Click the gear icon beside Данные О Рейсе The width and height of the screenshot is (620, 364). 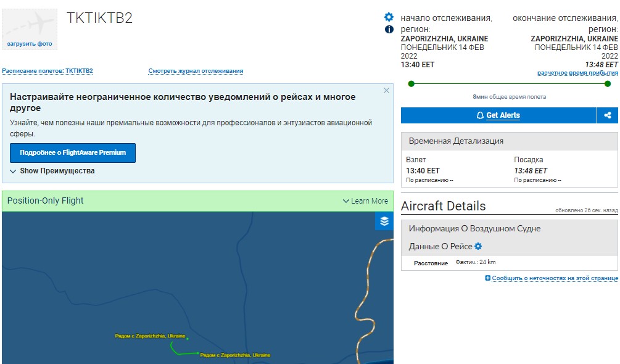point(478,246)
